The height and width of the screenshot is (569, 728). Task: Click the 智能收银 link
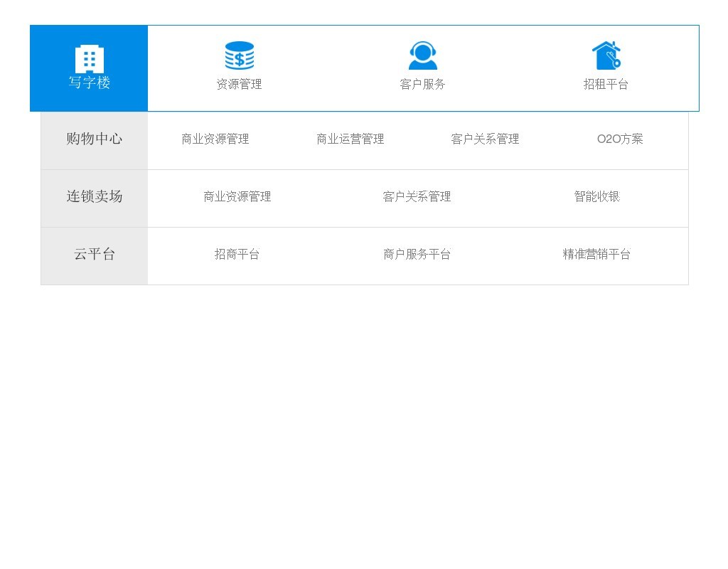(597, 196)
